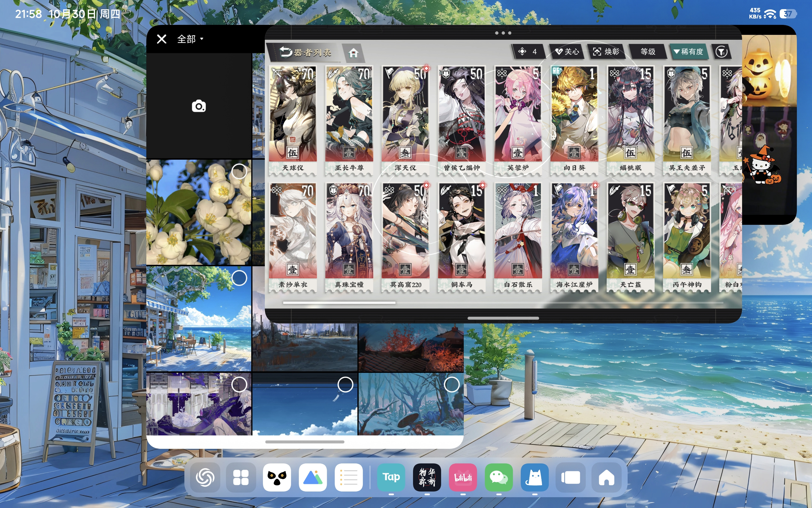Go back from the 器者列表 screen

point(286,52)
